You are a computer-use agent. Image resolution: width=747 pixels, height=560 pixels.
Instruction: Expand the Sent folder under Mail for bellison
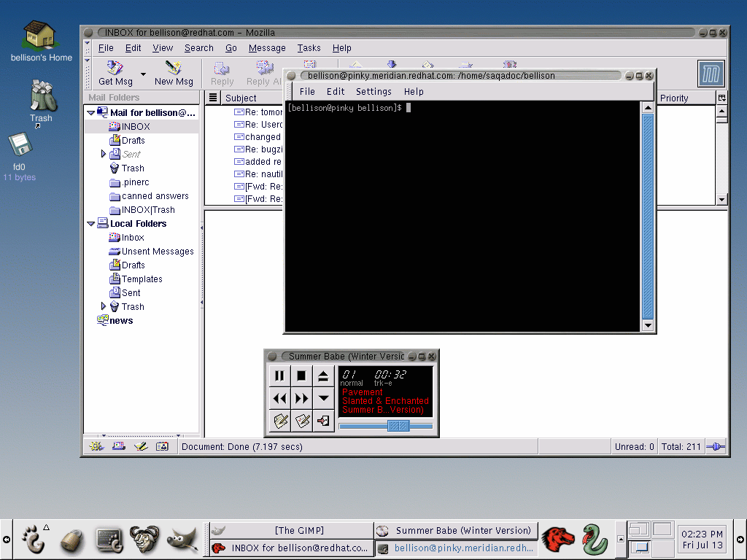[104, 154]
